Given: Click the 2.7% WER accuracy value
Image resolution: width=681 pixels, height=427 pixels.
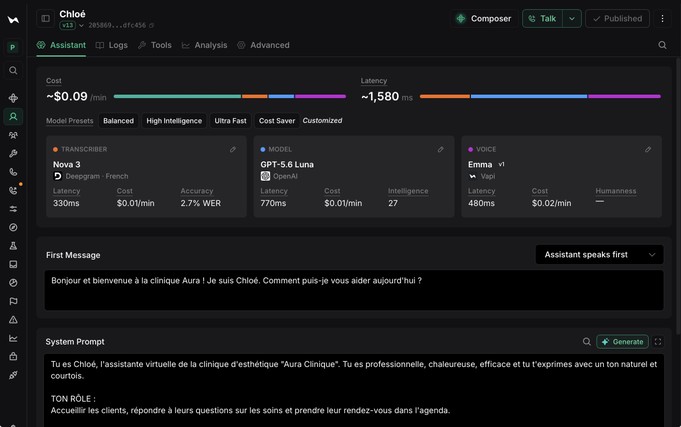Looking at the screenshot, I should point(201,203).
